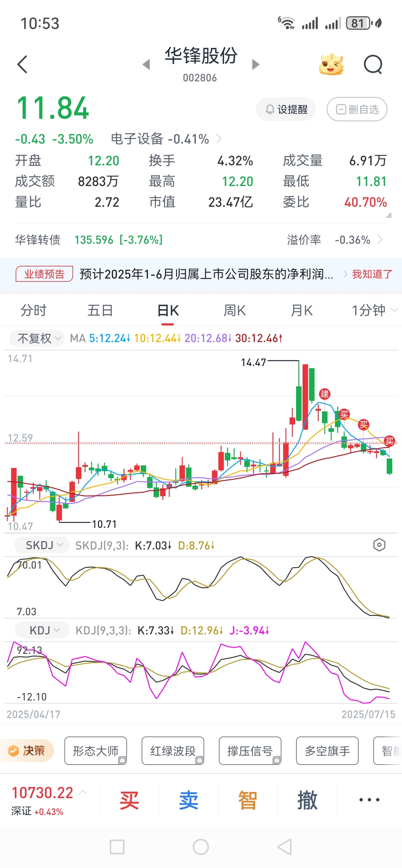Tap 设提醒 alert bell button
The height and width of the screenshot is (868, 402).
286,109
